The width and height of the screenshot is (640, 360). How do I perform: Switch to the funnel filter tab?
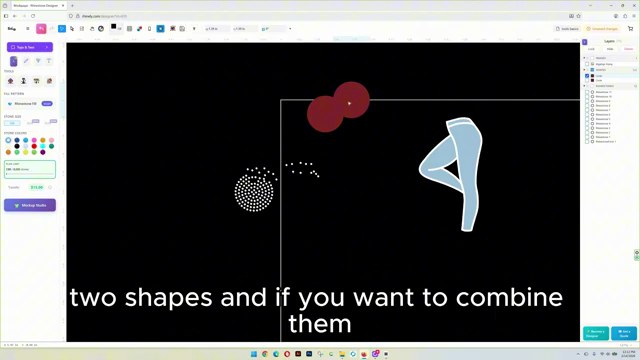38,61
